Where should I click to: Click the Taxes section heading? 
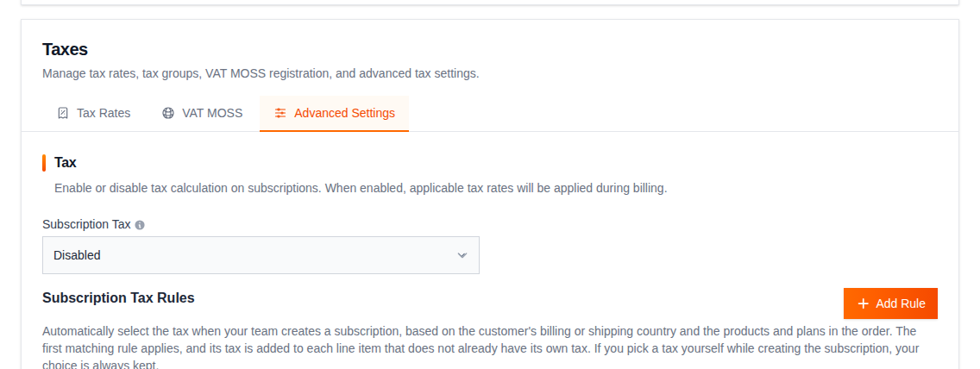65,49
